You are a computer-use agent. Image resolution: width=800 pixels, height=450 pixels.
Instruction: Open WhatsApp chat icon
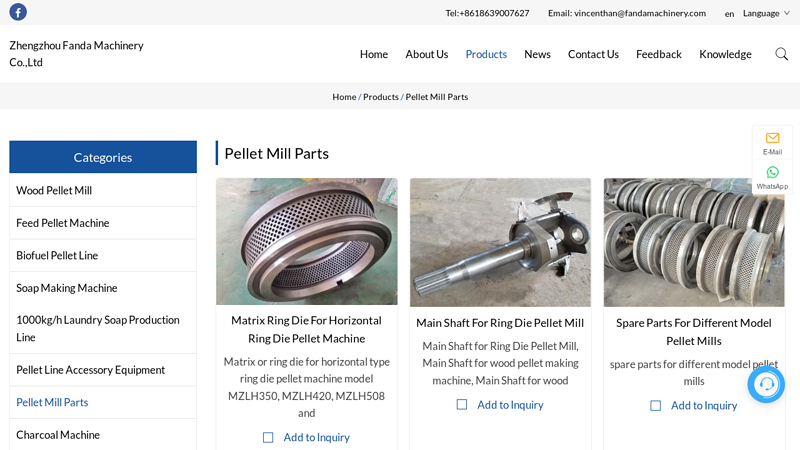(x=772, y=172)
